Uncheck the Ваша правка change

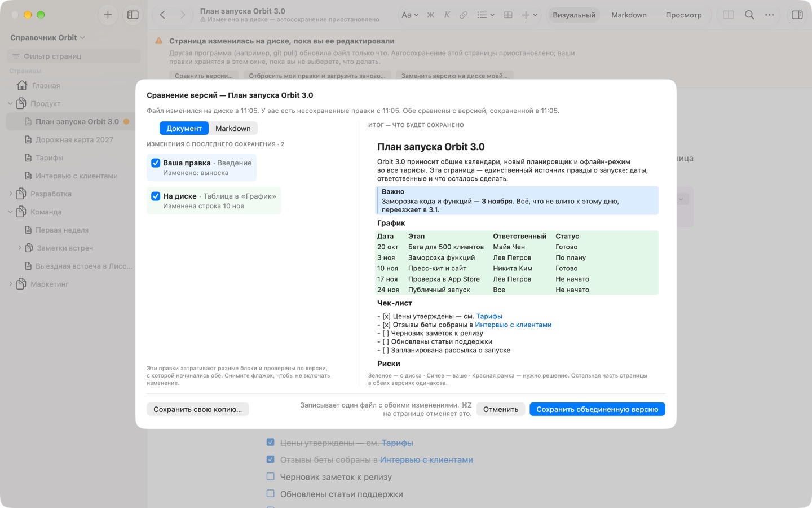tap(156, 163)
